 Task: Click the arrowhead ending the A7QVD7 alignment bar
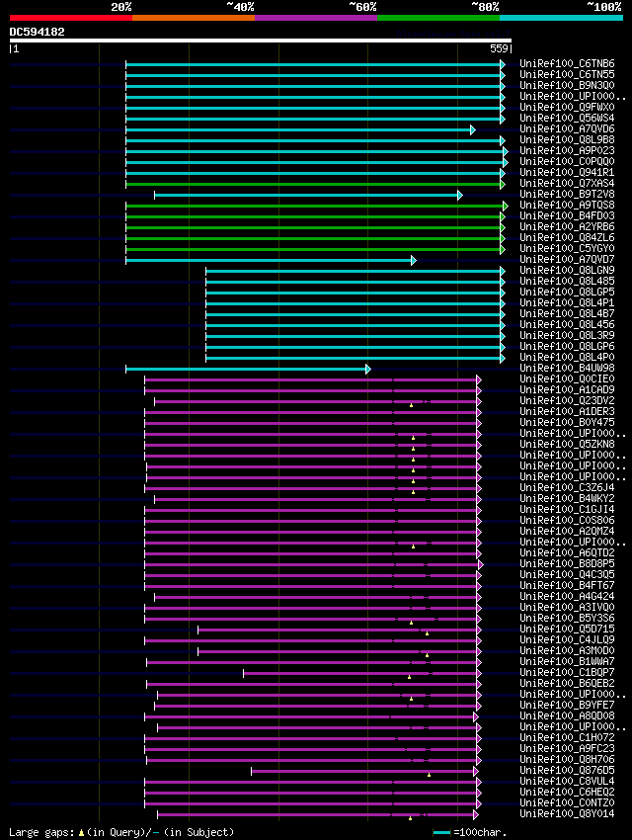coord(413,260)
